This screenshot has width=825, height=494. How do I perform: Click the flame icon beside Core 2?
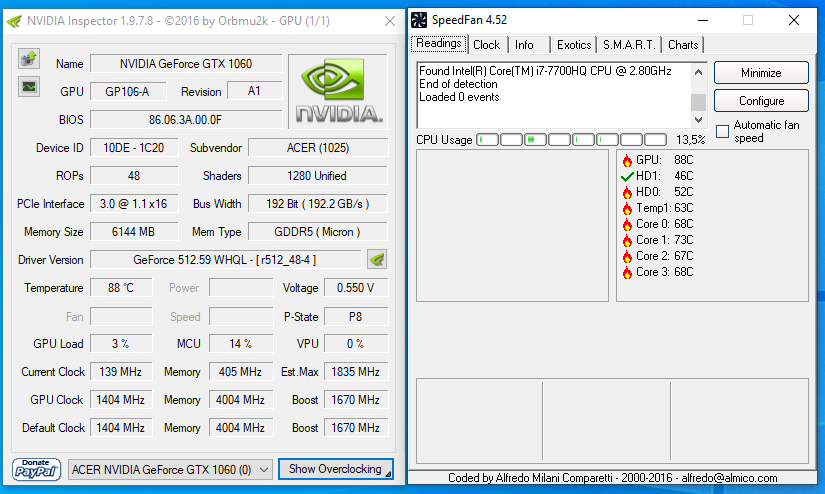click(x=627, y=257)
